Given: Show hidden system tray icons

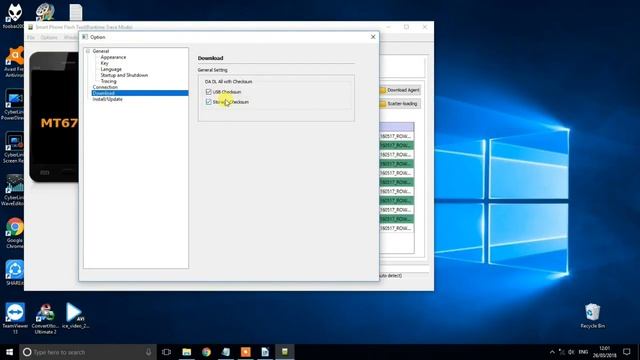Looking at the screenshot, I should pyautogui.click(x=552, y=352).
